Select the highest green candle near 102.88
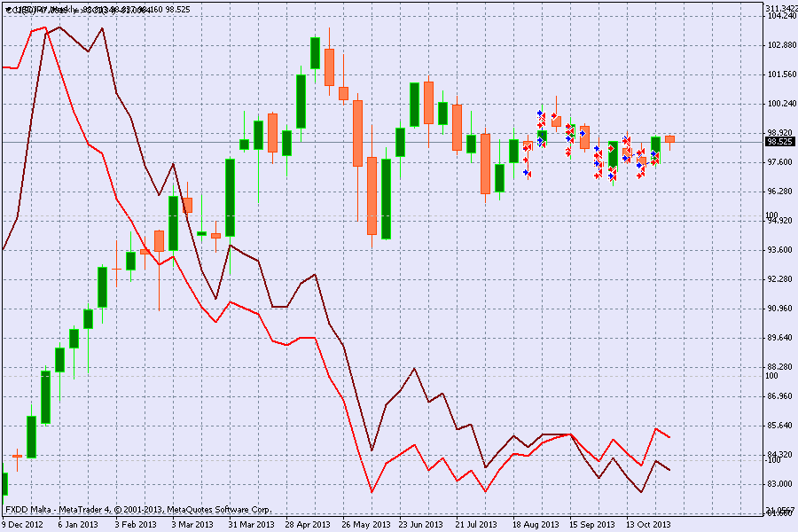Screen dimensions: 798x532 click(315, 53)
